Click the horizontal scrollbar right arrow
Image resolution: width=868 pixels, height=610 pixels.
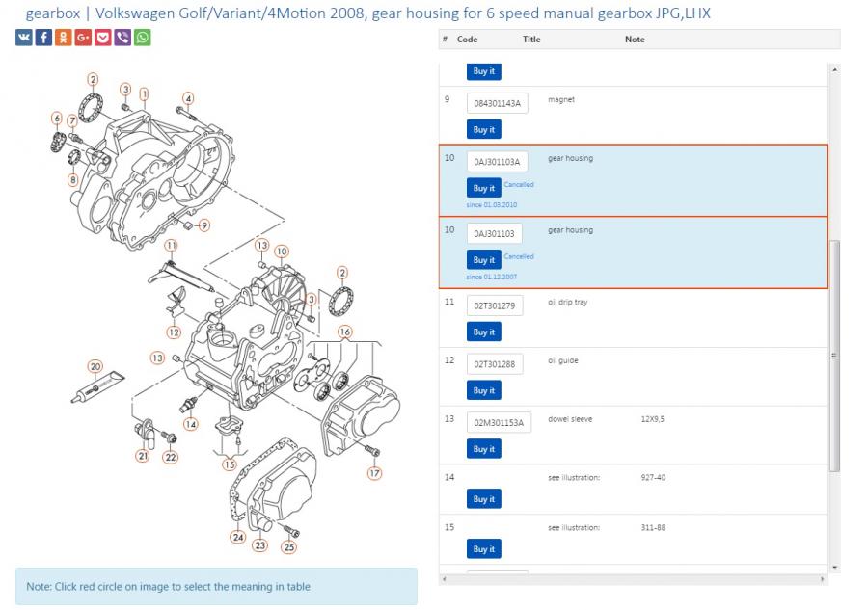[x=822, y=578]
